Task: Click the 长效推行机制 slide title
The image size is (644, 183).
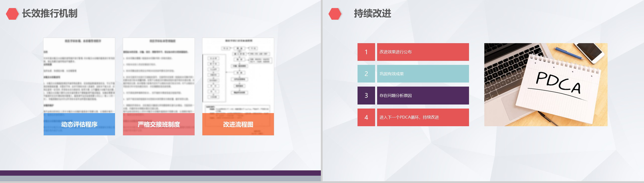Action: tap(49, 13)
